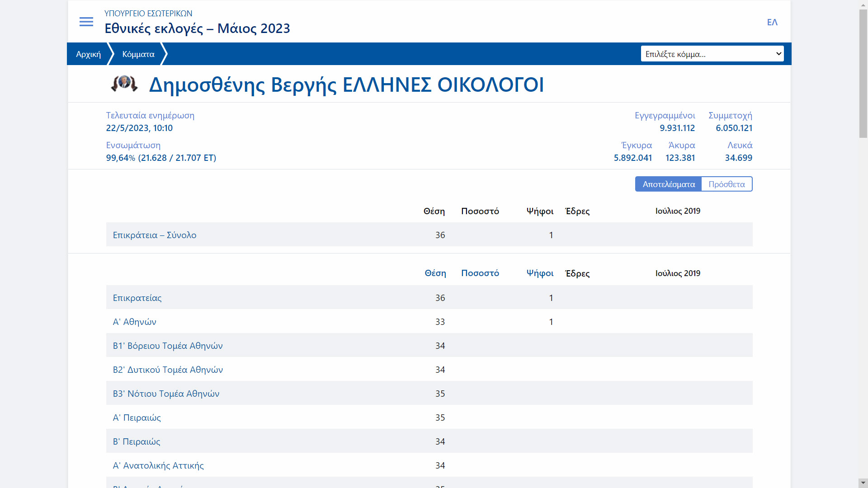Sort table by Ποσοστό column
This screenshot has width=868, height=488.
tap(480, 273)
